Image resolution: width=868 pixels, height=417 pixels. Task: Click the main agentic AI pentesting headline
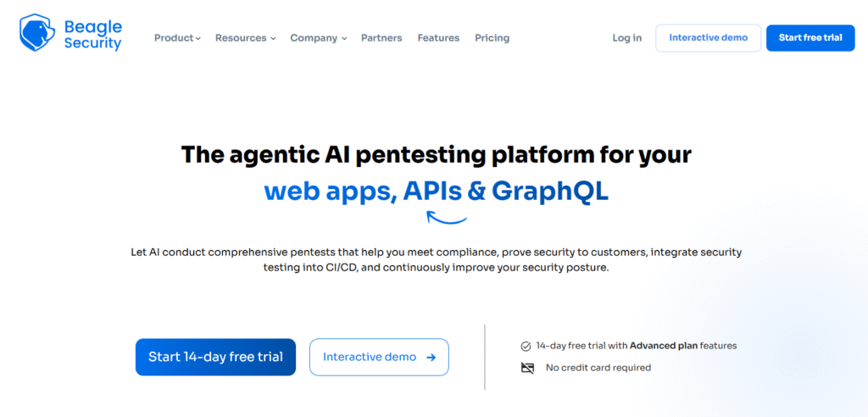(436, 155)
